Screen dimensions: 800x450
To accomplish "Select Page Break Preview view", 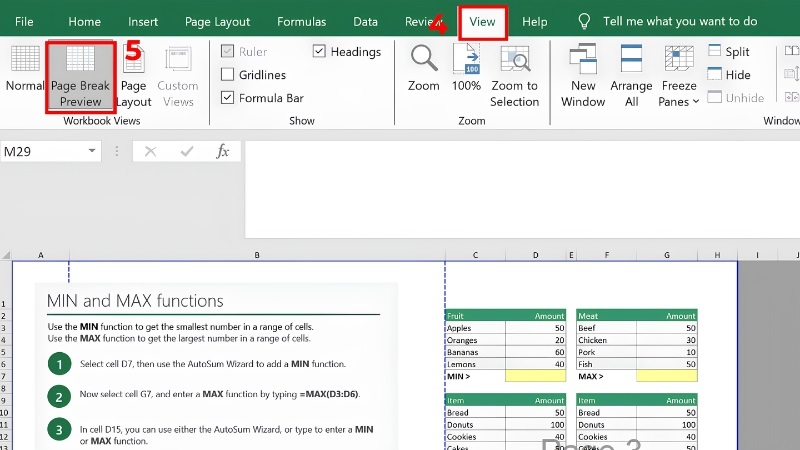I will (80, 77).
